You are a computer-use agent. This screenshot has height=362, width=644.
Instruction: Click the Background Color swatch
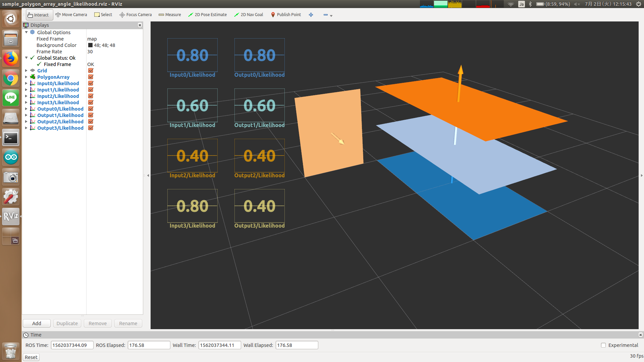click(90, 45)
